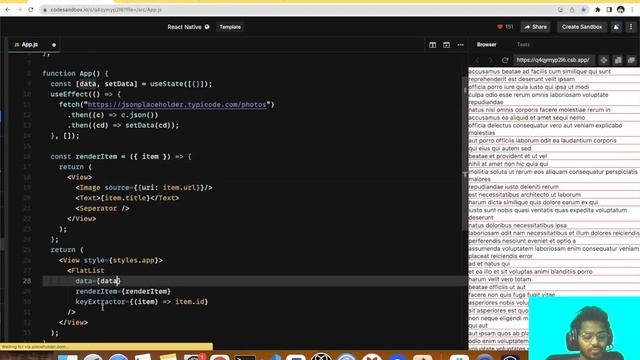Bookmark this page with the star icon

pos(584,9)
